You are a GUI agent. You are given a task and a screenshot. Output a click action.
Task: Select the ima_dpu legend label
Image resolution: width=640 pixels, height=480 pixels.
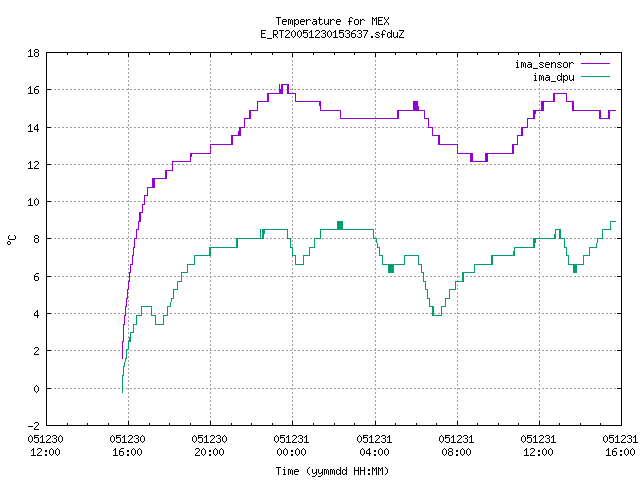pos(553,77)
